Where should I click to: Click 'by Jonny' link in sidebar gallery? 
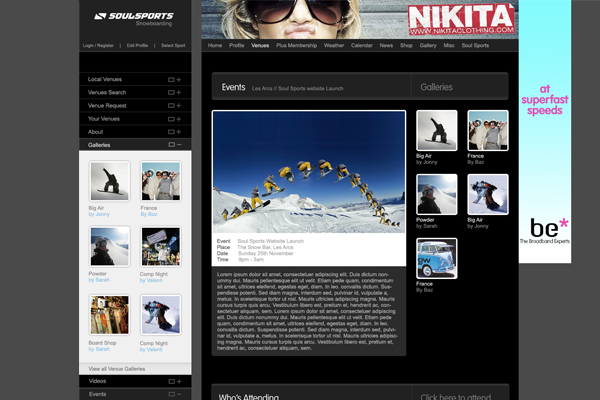point(99,214)
